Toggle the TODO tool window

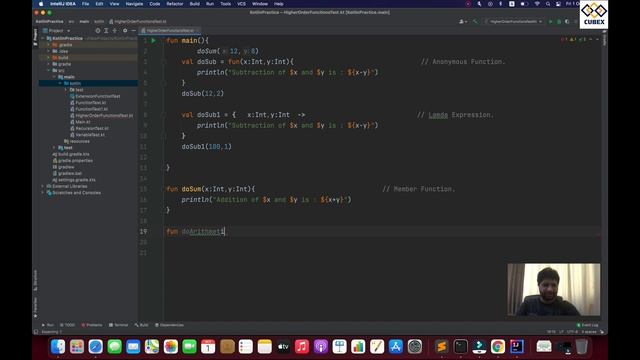pos(68,325)
